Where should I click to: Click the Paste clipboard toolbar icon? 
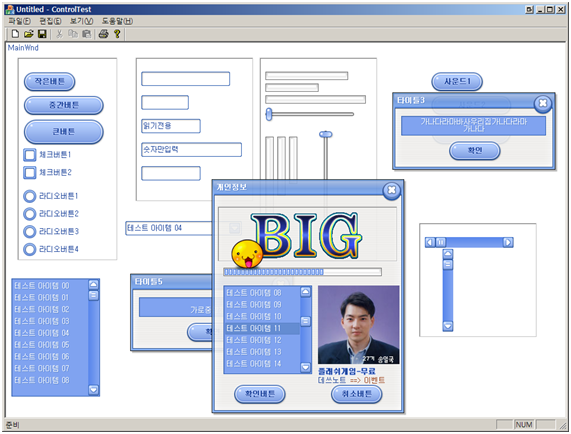point(86,34)
